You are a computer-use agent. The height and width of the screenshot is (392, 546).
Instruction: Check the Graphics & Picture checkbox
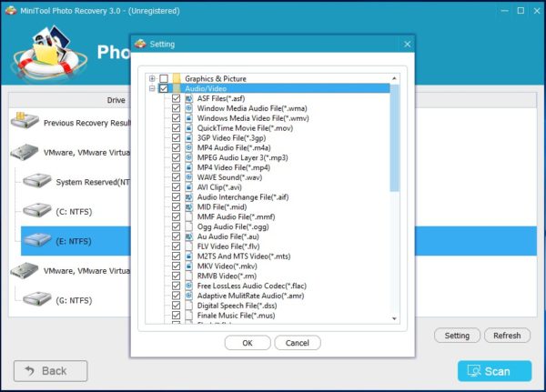tap(164, 79)
